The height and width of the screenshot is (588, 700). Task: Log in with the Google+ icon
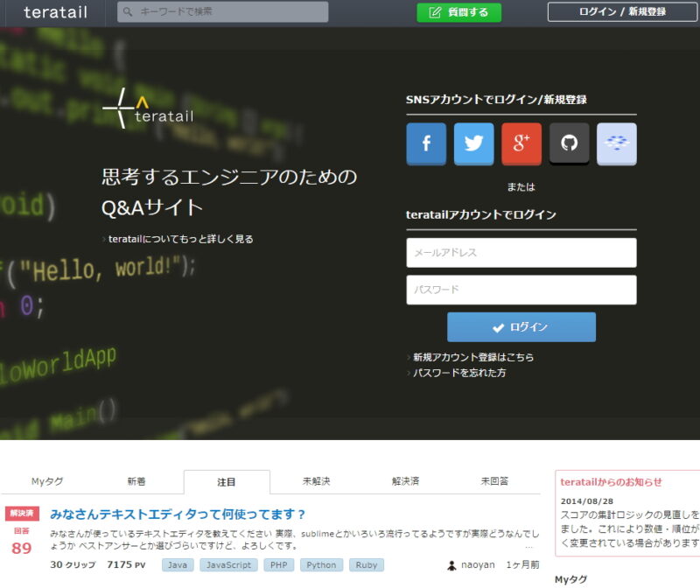click(x=520, y=143)
